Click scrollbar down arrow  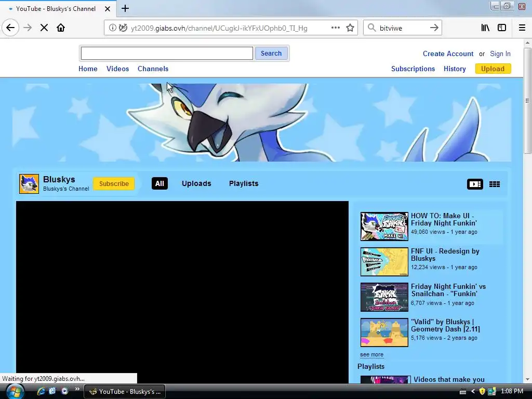pos(527,379)
